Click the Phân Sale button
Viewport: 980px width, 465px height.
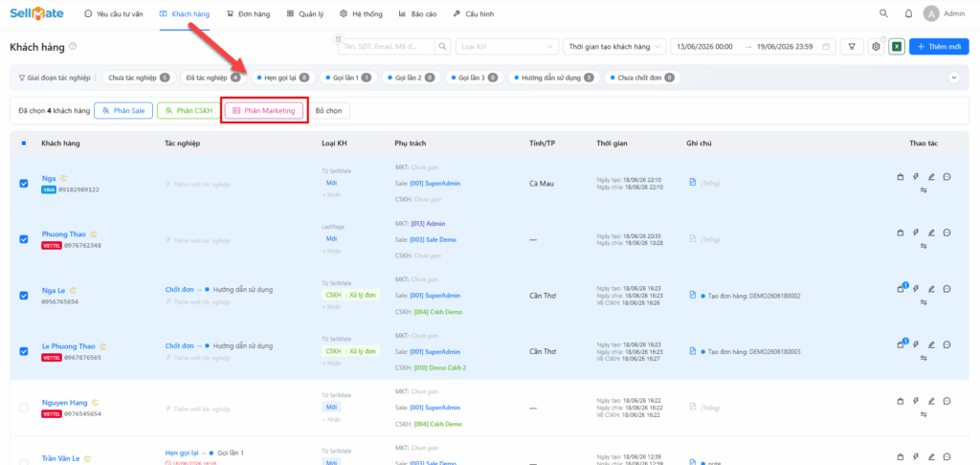point(123,111)
